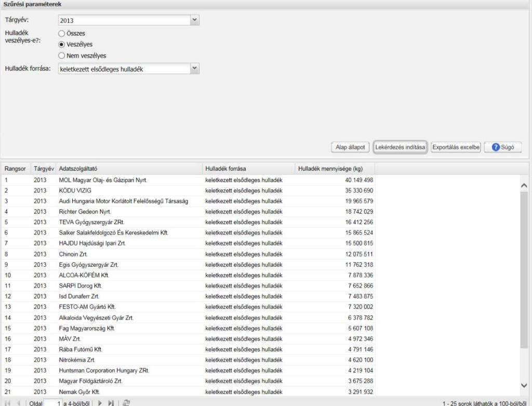Select the TEVA Gyógyszergyár ZRt. row
The image size is (532, 406).
coord(188,222)
